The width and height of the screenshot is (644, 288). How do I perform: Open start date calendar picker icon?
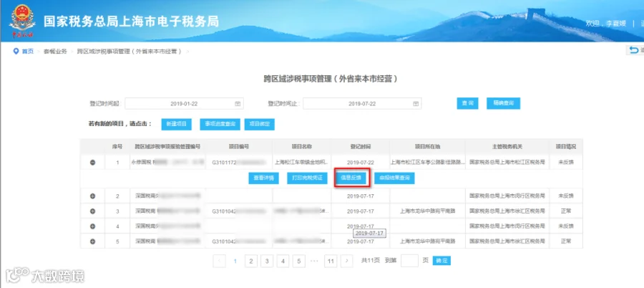237,104
